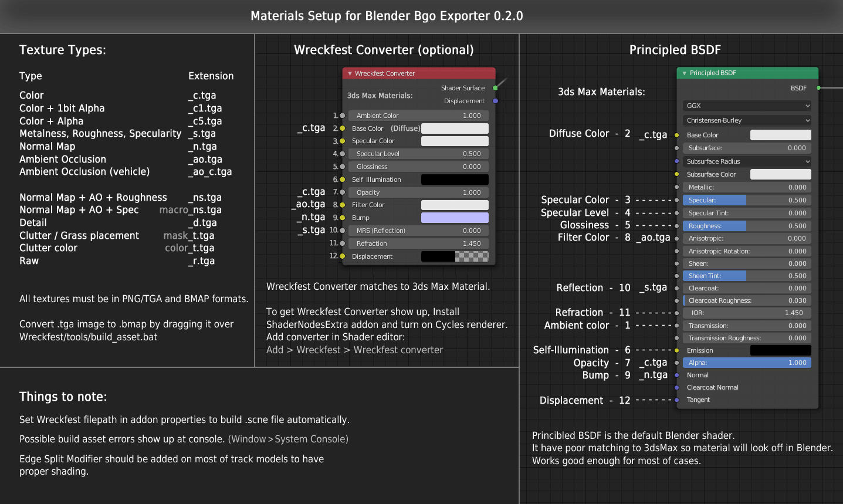Click the Alpha input socket
Screen dimensions: 843x504
click(x=676, y=363)
